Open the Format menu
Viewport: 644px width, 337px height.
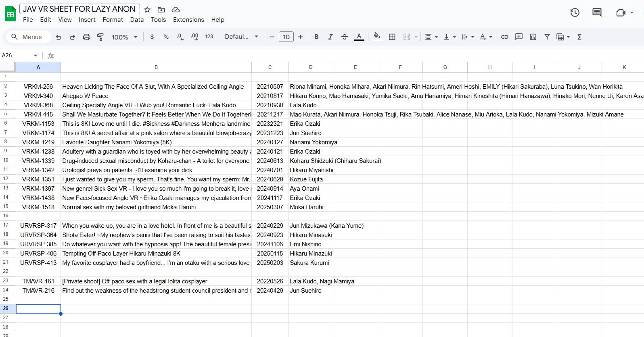[113, 20]
